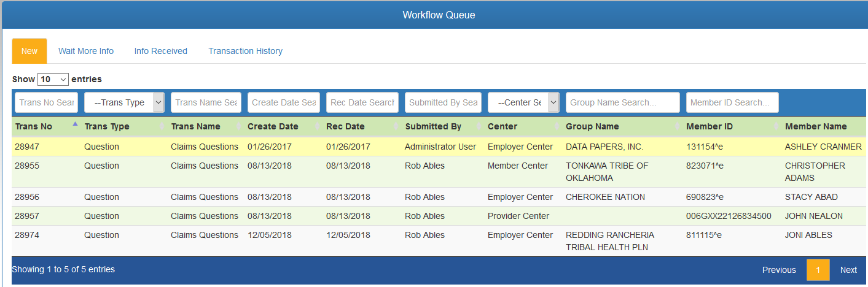868x287 pixels.
Task: Sort table by Group Name header
Action: tap(592, 126)
